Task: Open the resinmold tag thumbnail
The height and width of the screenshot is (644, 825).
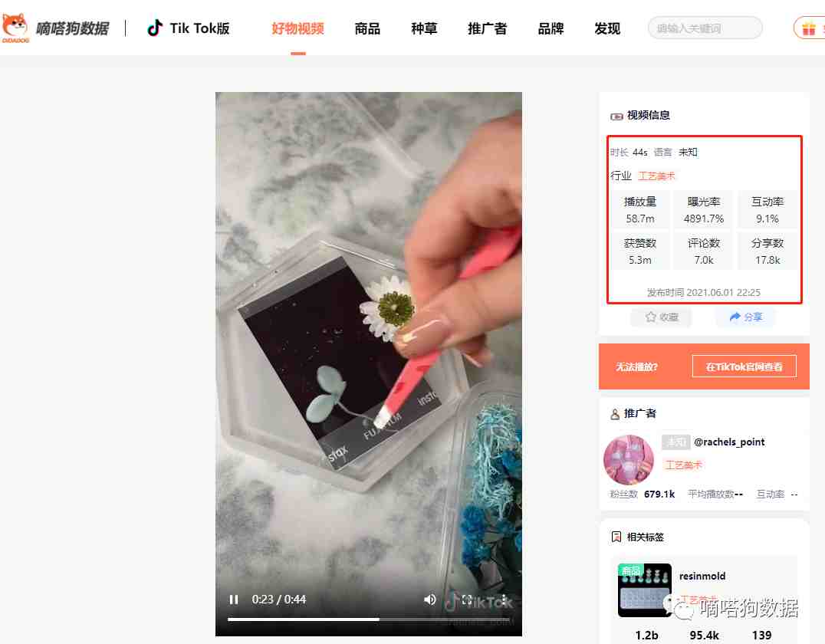Action: coord(645,590)
